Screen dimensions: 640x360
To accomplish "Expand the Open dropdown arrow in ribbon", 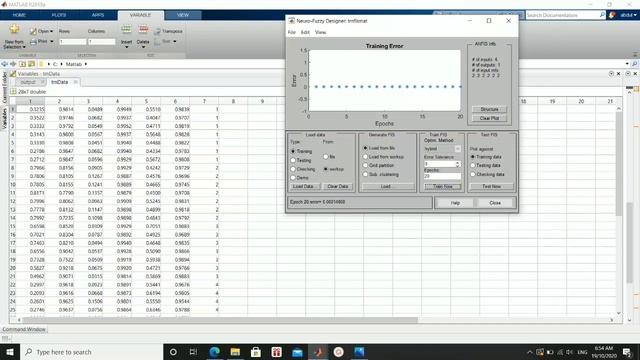I will 51,31.
